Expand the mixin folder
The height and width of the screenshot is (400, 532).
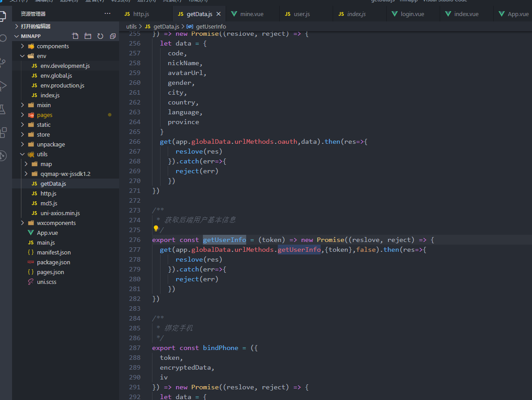[x=66, y=105]
